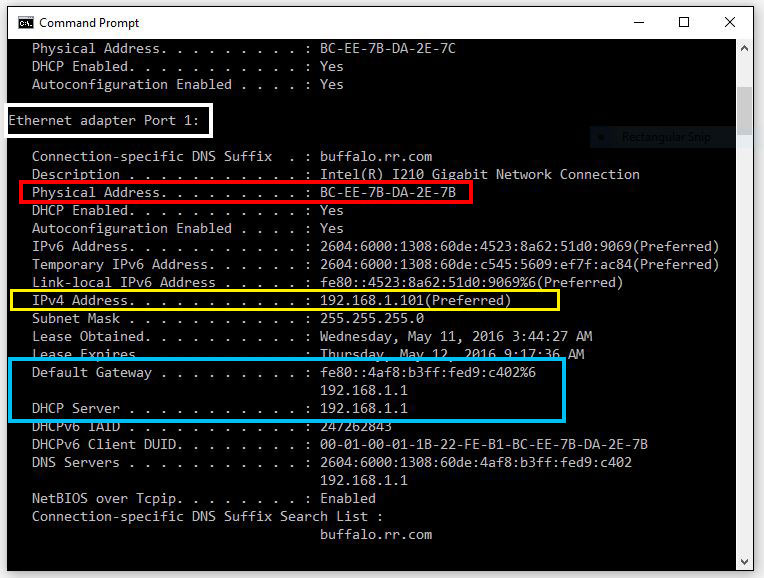Click the default gateway fe80::4af8:b3ff:fed9:c402%6
764x578 pixels.
click(427, 372)
